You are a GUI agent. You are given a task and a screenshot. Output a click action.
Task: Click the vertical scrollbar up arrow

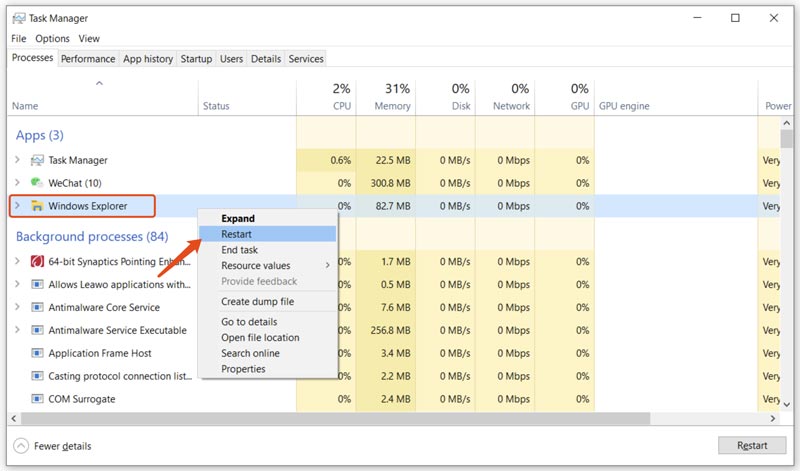(x=786, y=123)
